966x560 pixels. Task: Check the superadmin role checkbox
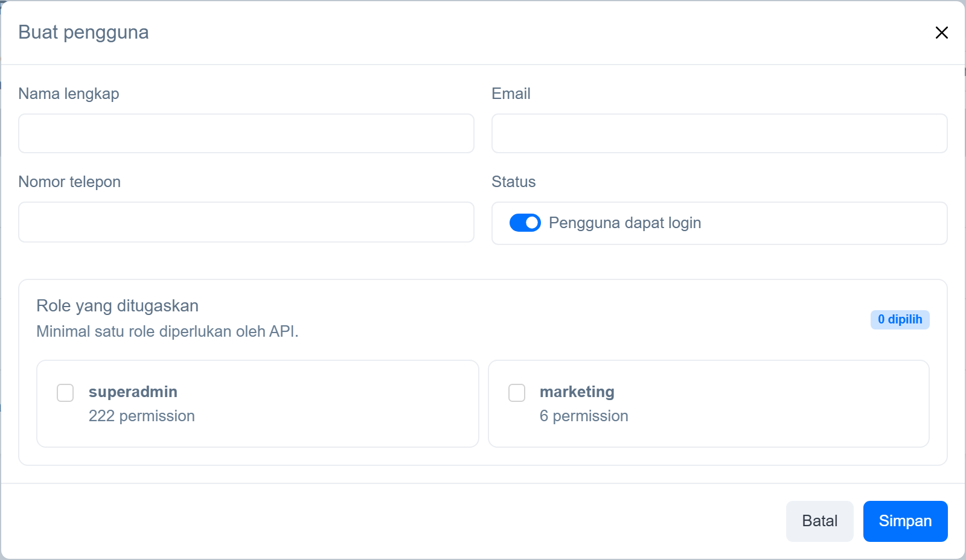65,393
